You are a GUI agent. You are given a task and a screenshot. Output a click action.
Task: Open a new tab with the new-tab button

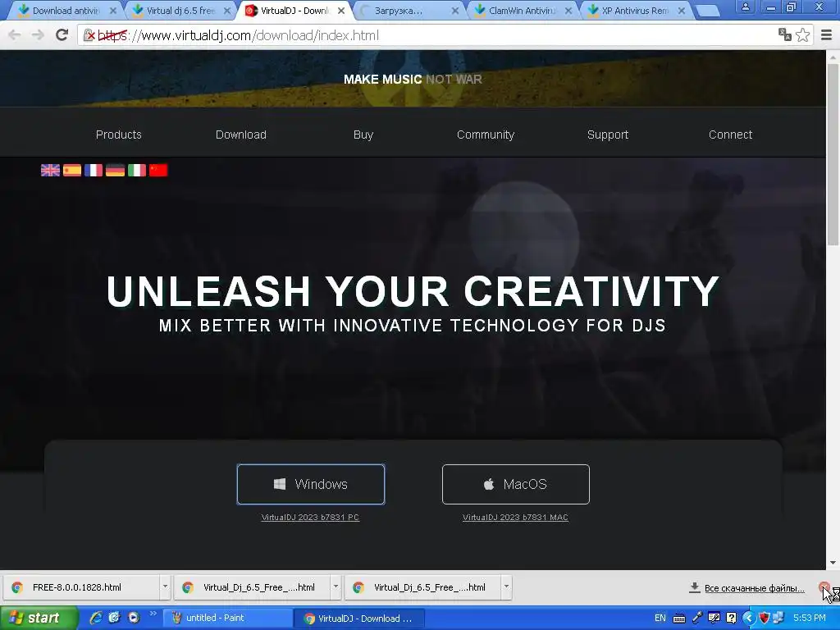[707, 11]
